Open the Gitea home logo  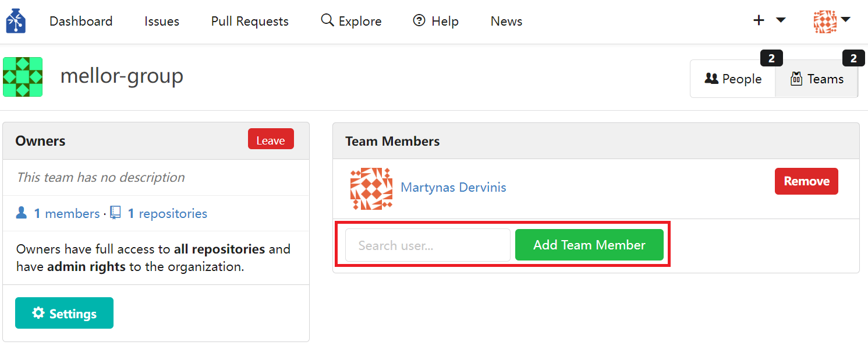16,21
